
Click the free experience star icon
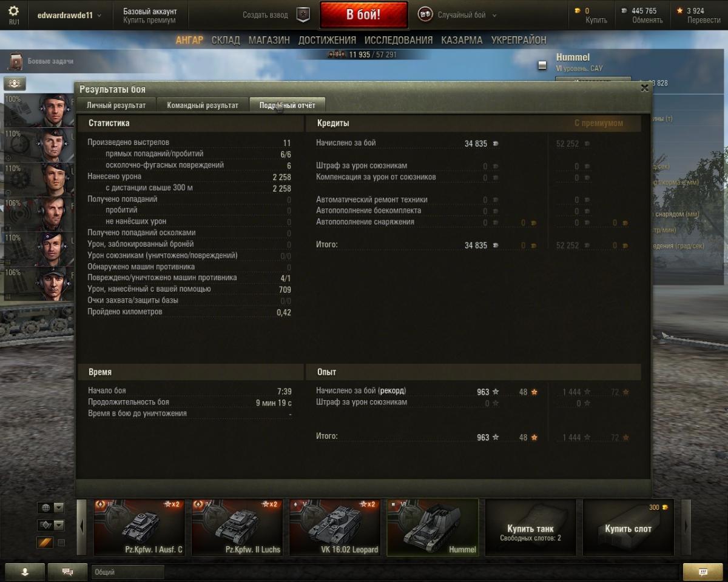(680, 11)
